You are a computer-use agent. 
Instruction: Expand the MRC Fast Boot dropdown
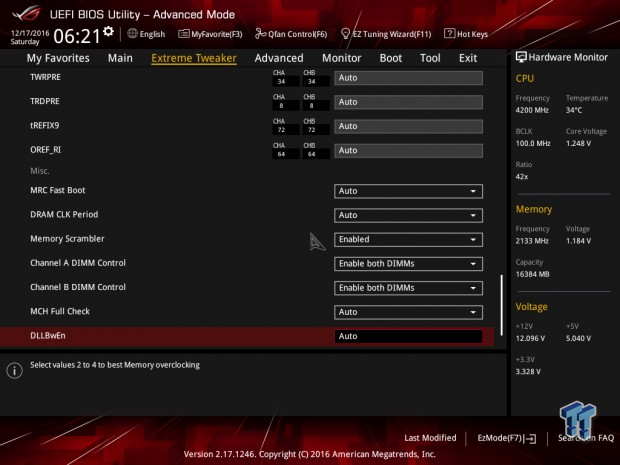pyautogui.click(x=408, y=191)
